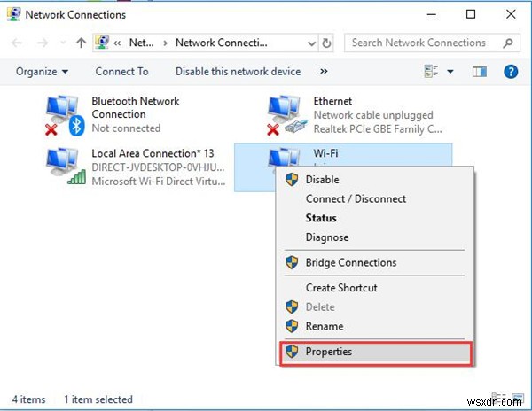Choose Properties from the context menu
The image size is (532, 411).
click(328, 352)
